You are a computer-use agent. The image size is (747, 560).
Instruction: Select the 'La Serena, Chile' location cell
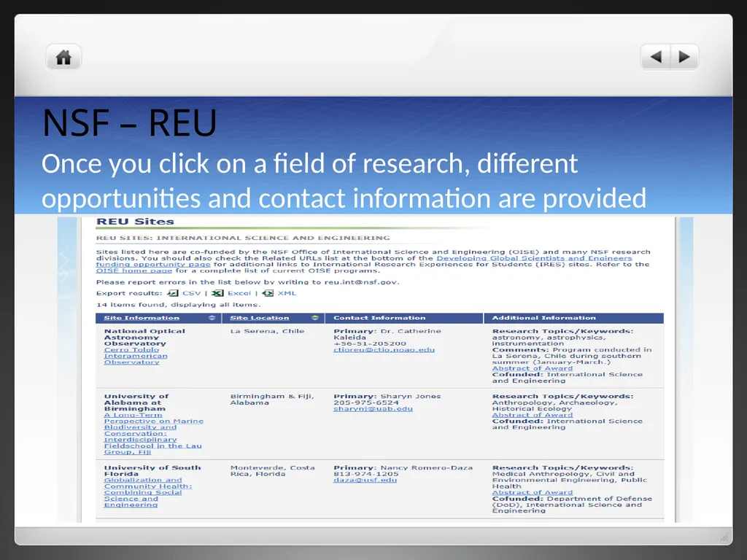pos(267,331)
